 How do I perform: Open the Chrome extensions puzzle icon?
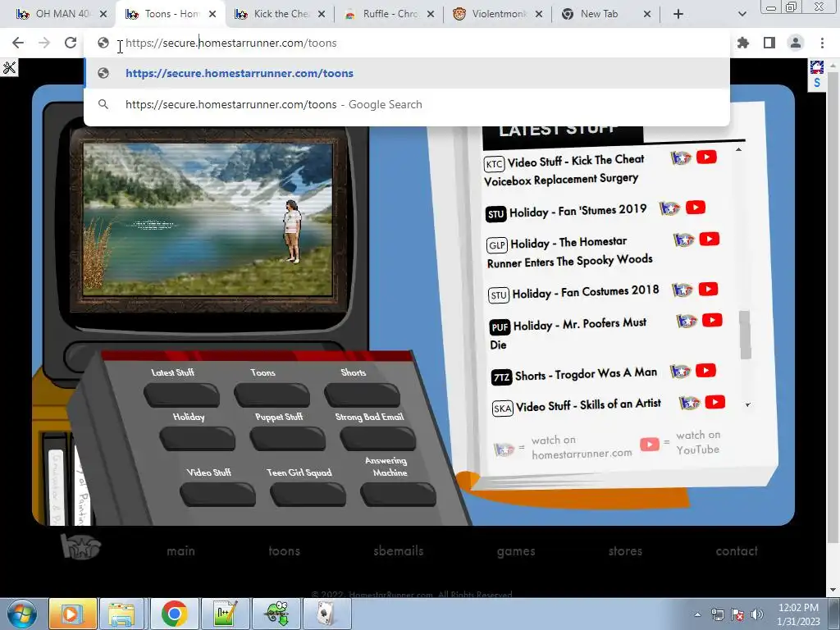(743, 43)
